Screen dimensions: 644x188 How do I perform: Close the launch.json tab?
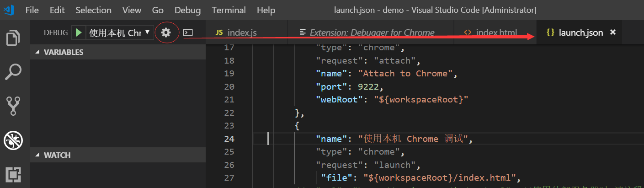coord(613,32)
